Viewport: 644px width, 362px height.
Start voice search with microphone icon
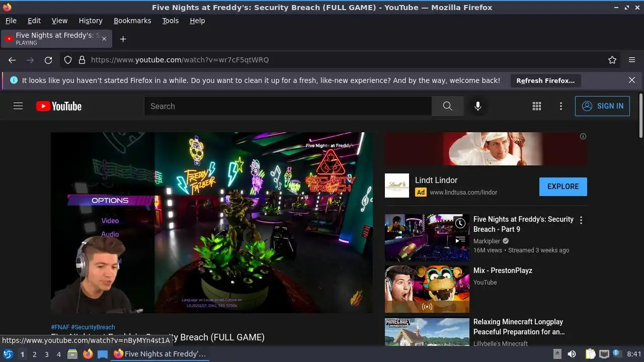click(478, 106)
